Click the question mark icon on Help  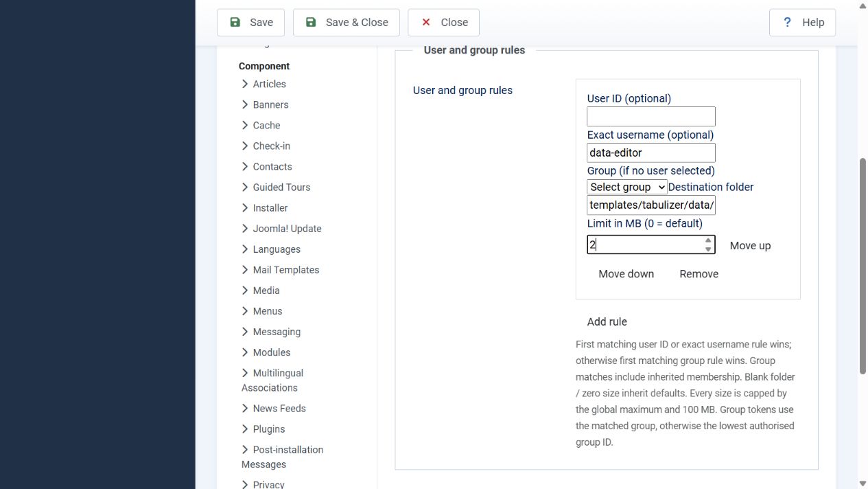point(787,22)
